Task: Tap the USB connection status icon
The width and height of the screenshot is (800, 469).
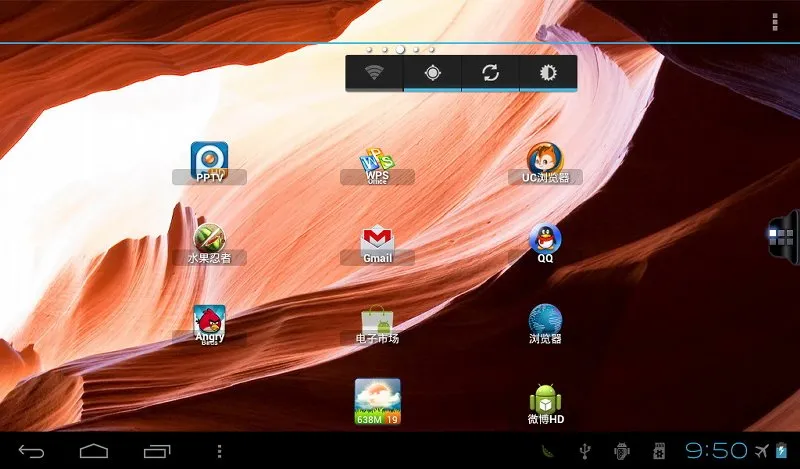Action: (x=585, y=451)
